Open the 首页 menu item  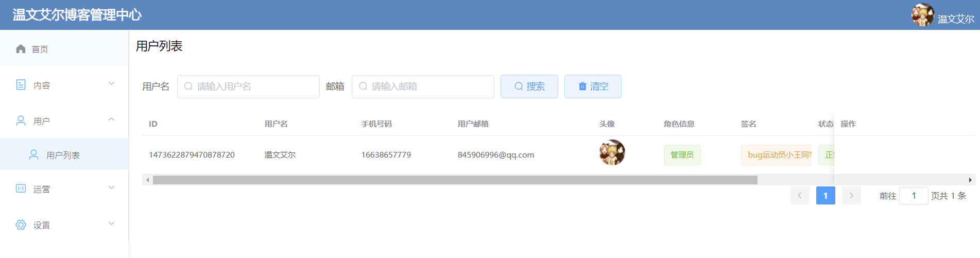click(64, 48)
